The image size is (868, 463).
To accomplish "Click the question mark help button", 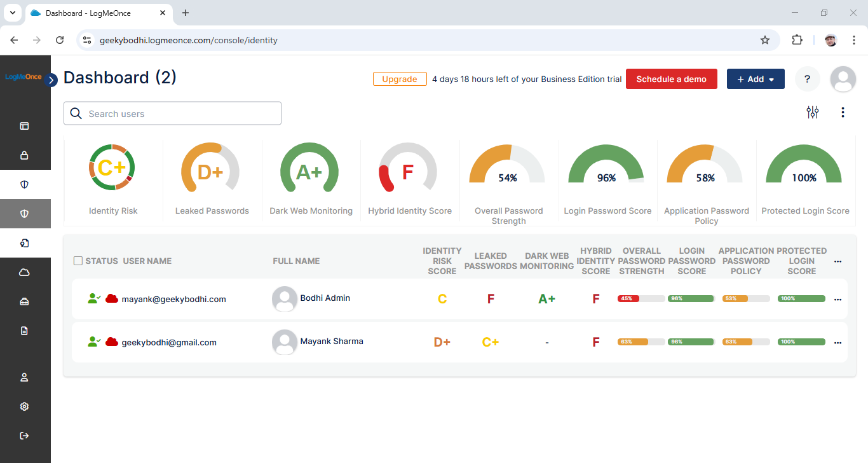I will 807,79.
